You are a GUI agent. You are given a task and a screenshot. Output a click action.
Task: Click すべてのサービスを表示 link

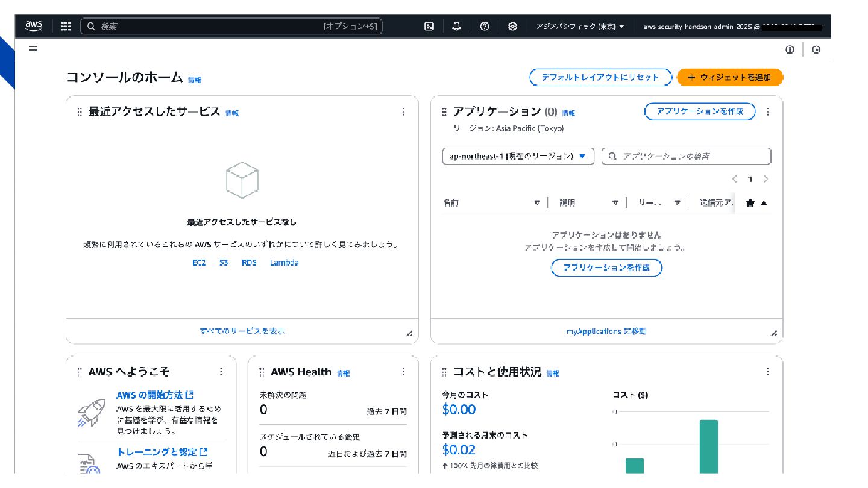click(242, 331)
